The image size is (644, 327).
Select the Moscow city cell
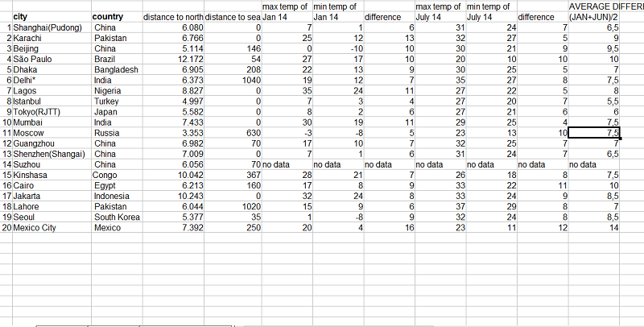(x=52, y=133)
